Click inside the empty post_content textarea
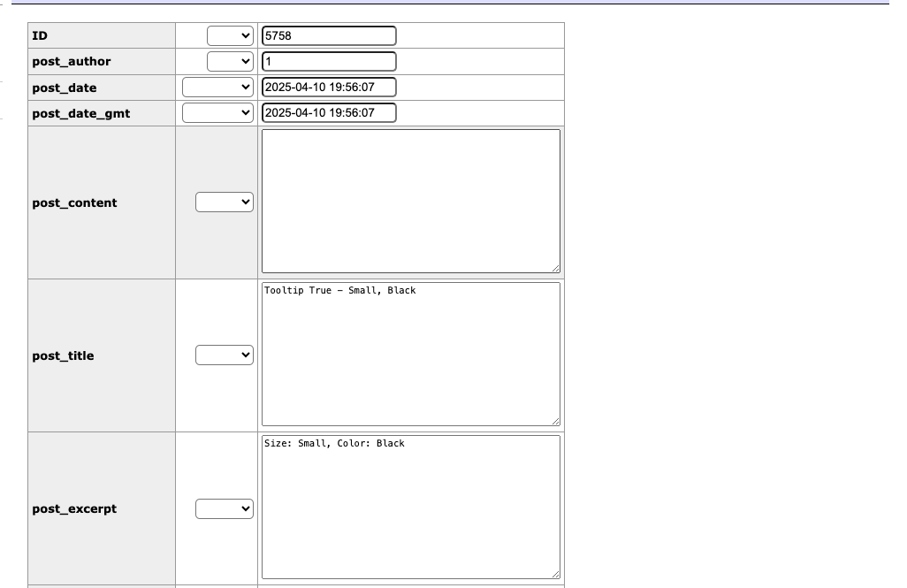This screenshot has height=588, width=907. 410,202
